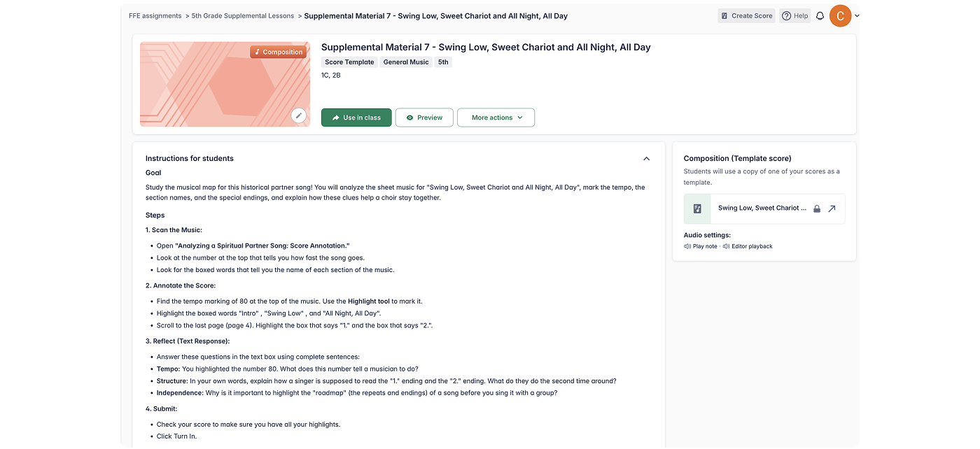Open the Help menu

pos(795,16)
